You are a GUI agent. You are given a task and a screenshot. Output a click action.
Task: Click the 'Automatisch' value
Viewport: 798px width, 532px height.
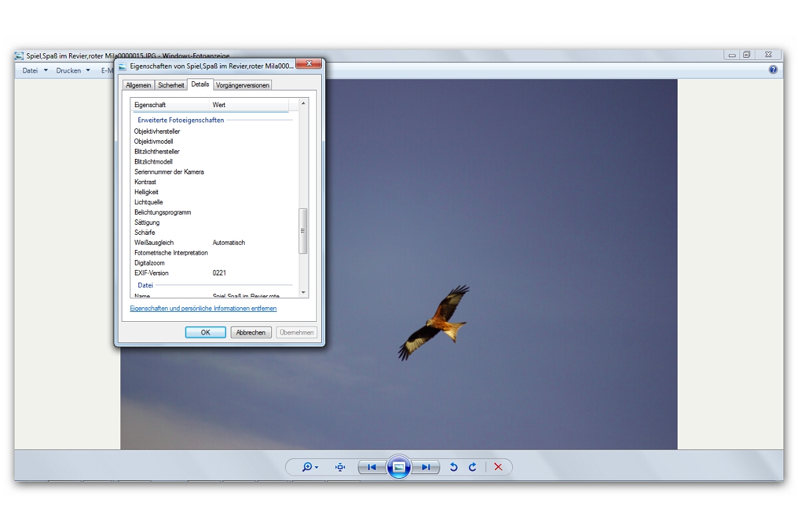click(x=229, y=243)
